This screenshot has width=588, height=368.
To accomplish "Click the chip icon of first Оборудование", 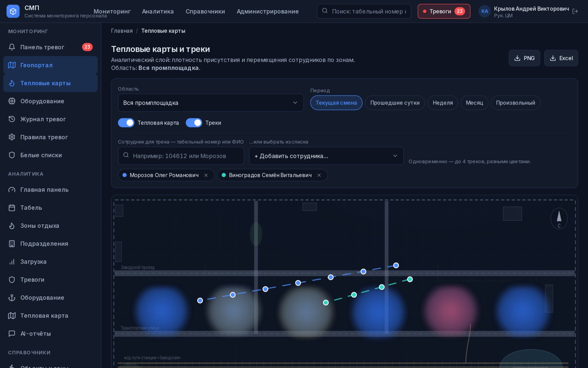I will pyautogui.click(x=12, y=101).
